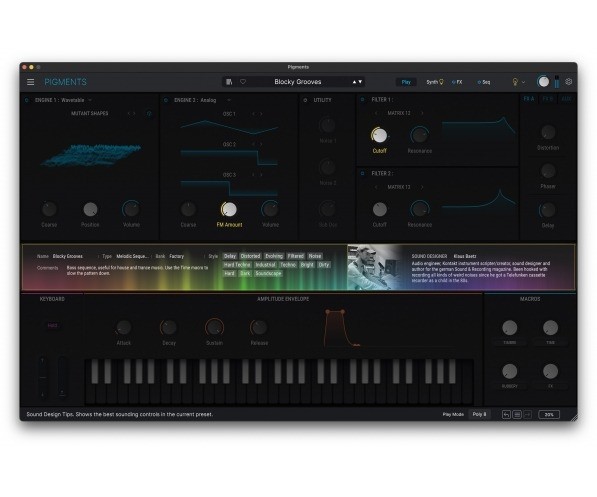Screen dimensions: 597x497
Task: Open the Blocky Grooves preset name list
Action: pos(298,82)
